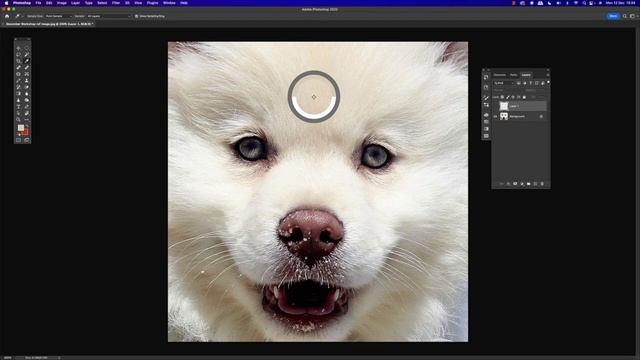Open the foreground color swatch
640x360 pixels.
click(x=21, y=128)
